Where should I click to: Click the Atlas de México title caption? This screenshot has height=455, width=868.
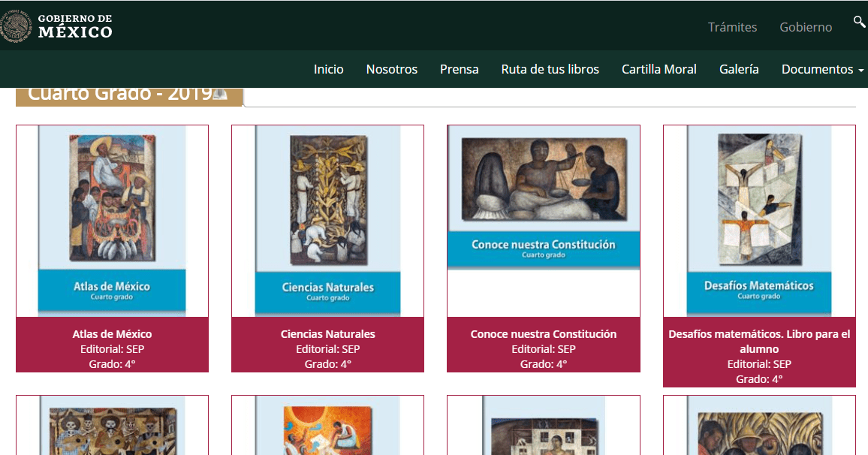112,334
